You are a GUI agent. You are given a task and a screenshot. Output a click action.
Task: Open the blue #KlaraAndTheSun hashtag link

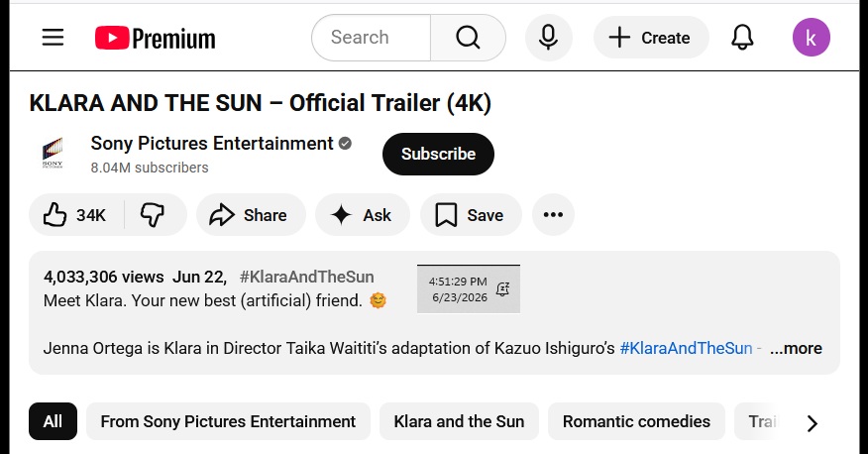pos(686,348)
